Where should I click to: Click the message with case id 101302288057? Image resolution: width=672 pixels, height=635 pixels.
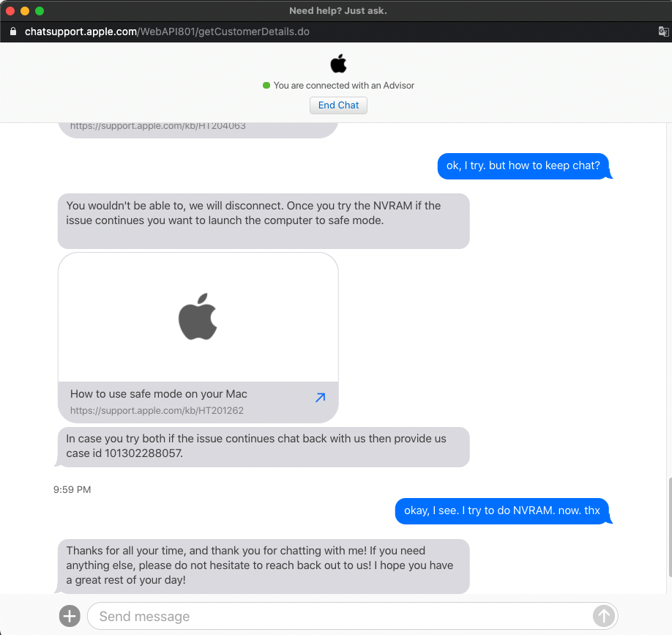[264, 447]
